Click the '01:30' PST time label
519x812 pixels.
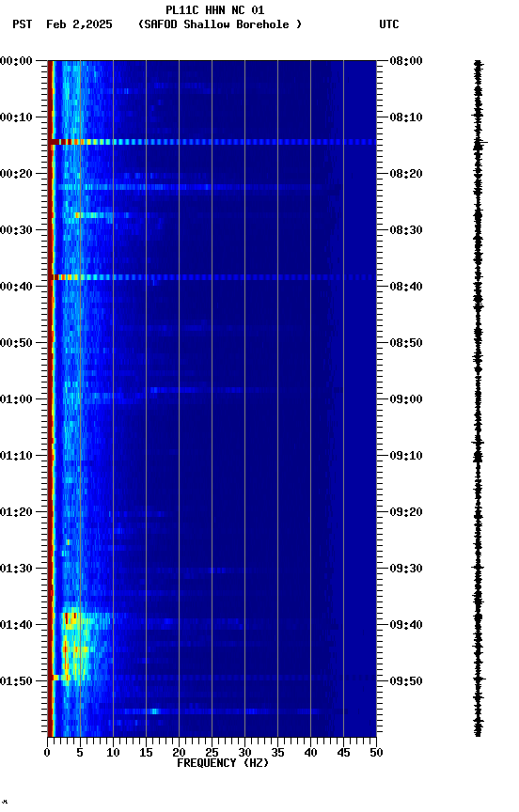[16, 570]
